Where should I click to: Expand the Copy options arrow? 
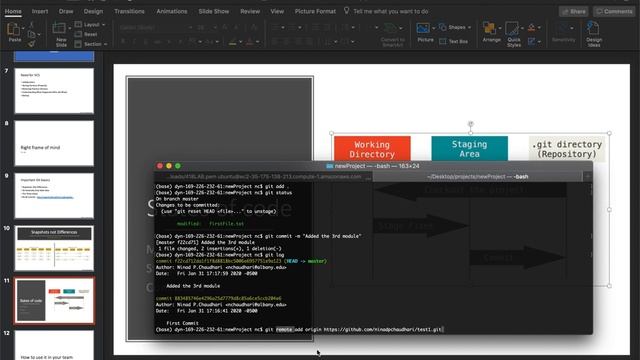(x=39, y=35)
